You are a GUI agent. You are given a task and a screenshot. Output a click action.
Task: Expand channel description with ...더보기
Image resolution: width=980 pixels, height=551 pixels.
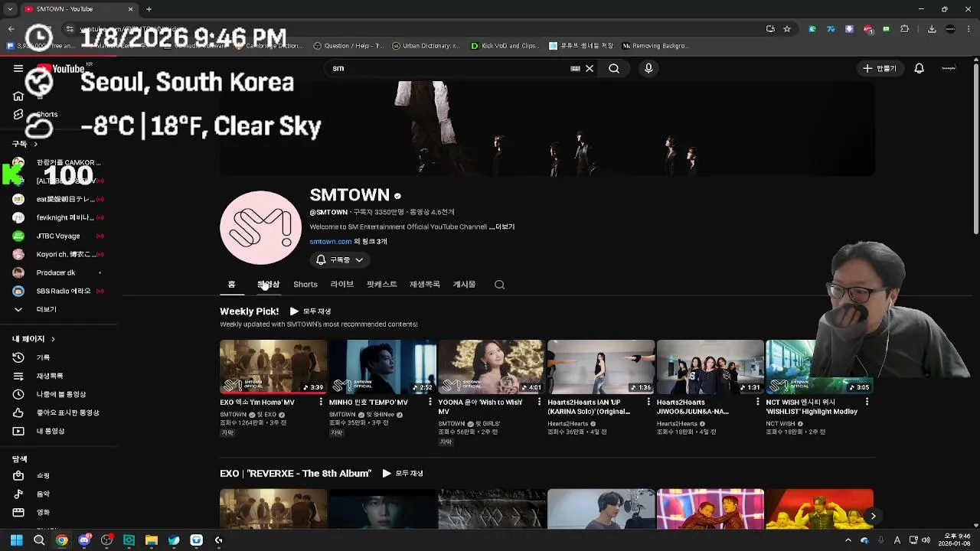(x=502, y=227)
